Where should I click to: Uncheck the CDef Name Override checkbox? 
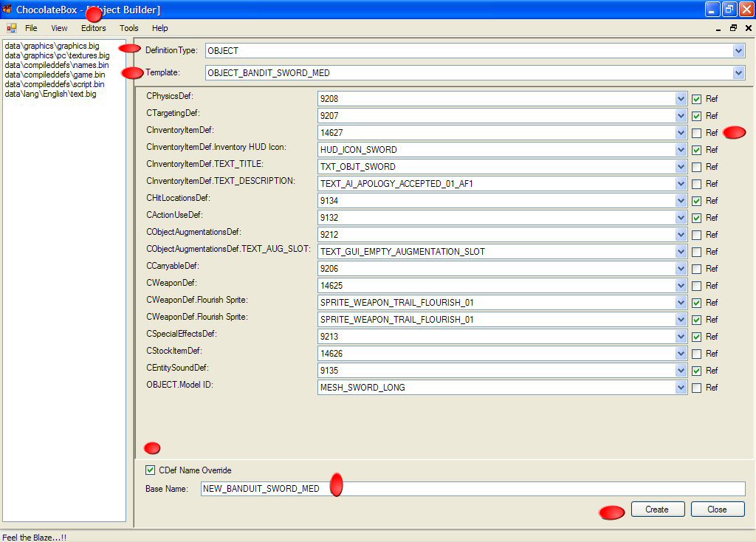[x=151, y=470]
